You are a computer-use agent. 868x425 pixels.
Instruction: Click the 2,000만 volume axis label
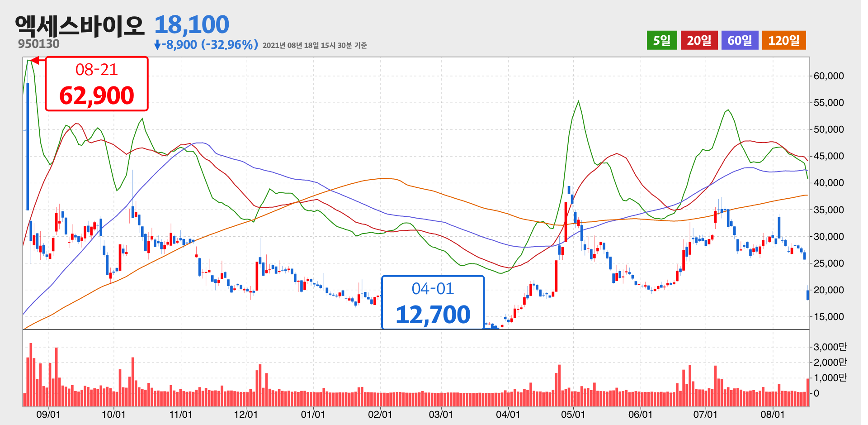(830, 363)
